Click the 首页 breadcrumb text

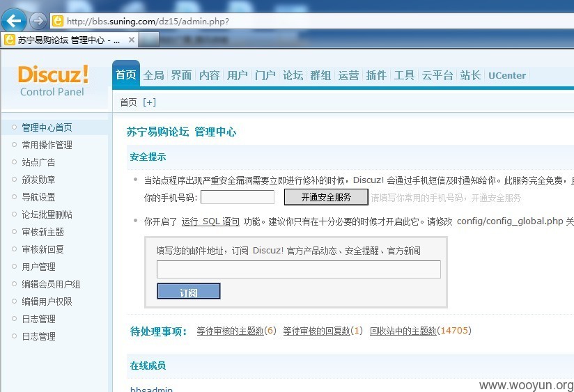pyautogui.click(x=128, y=102)
